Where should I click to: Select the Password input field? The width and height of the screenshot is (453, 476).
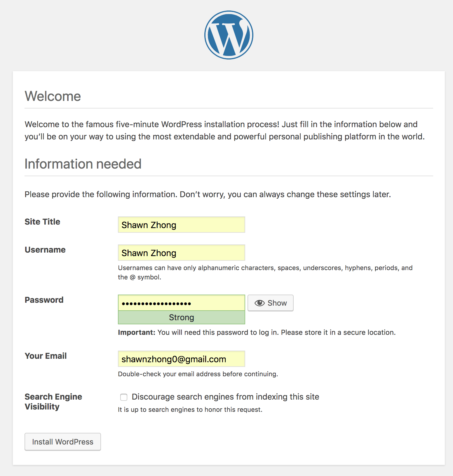click(181, 303)
